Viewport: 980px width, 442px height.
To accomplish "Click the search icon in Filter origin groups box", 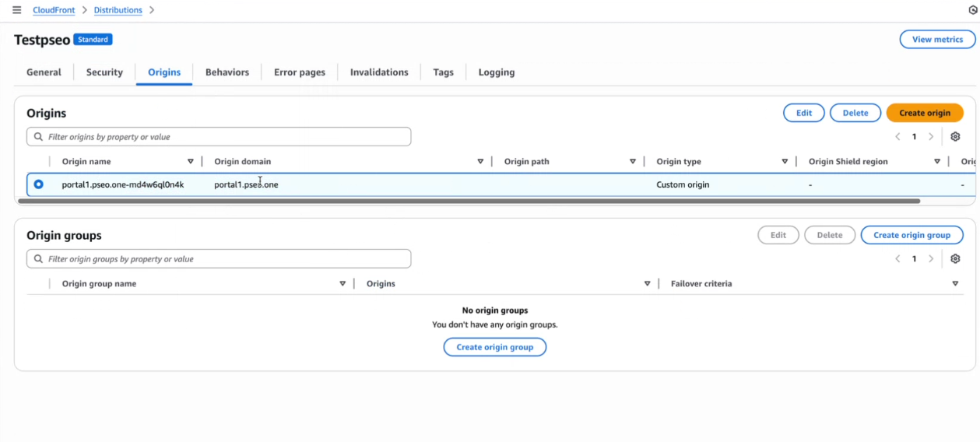I will (38, 259).
